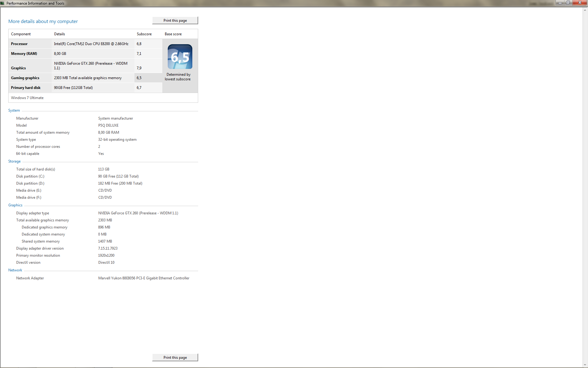Click the Base score column header
Screen dimensions: 588x368
coord(173,34)
